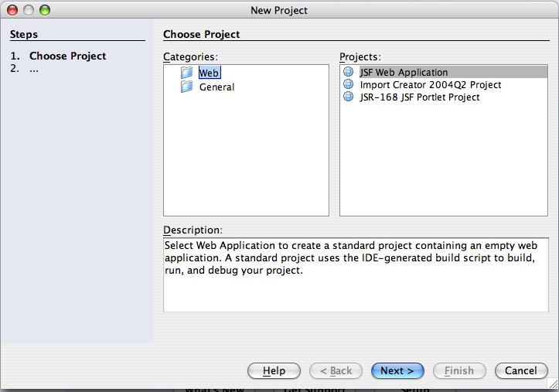The image size is (559, 392).
Task: Choose the Web category label
Action: point(210,73)
